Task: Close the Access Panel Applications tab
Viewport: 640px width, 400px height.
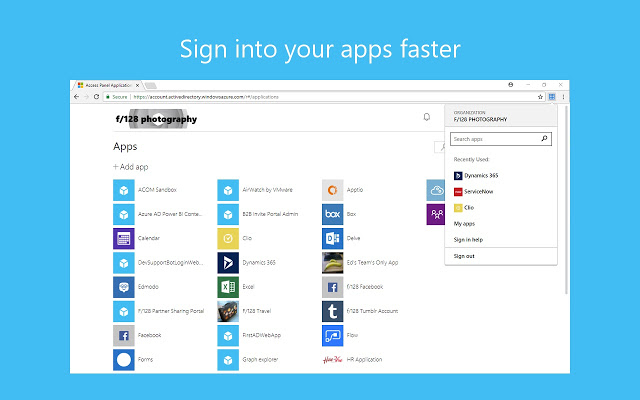Action: point(138,85)
